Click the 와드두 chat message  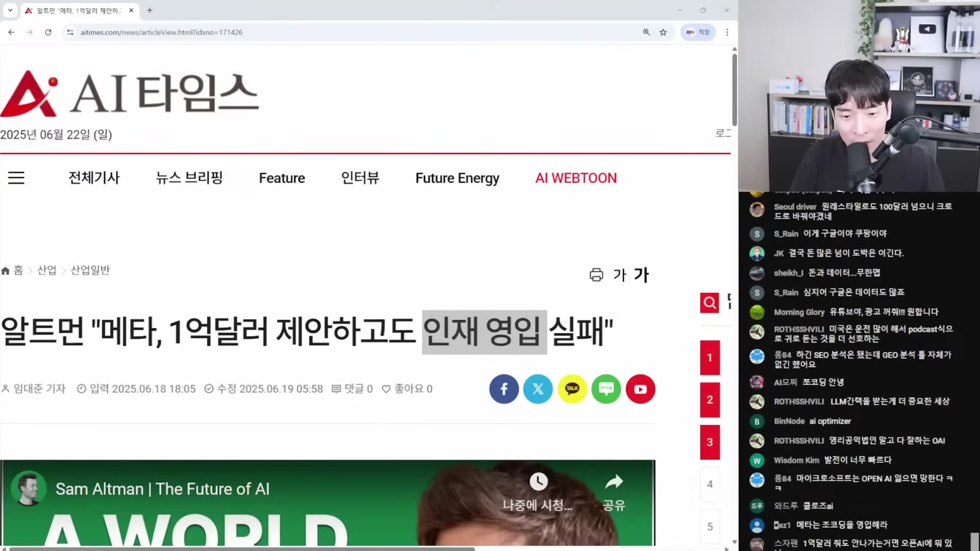[x=818, y=506]
